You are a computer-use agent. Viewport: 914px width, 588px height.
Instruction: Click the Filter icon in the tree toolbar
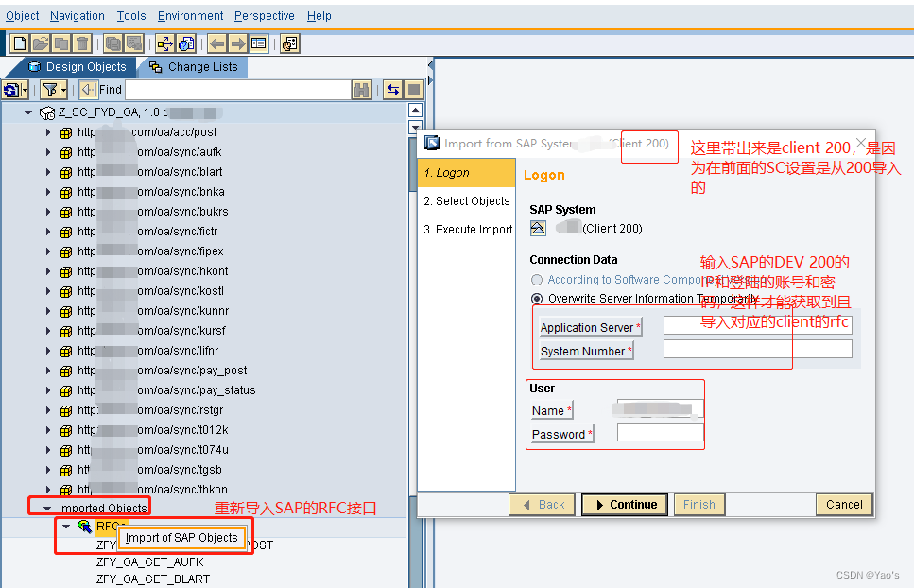[x=50, y=89]
